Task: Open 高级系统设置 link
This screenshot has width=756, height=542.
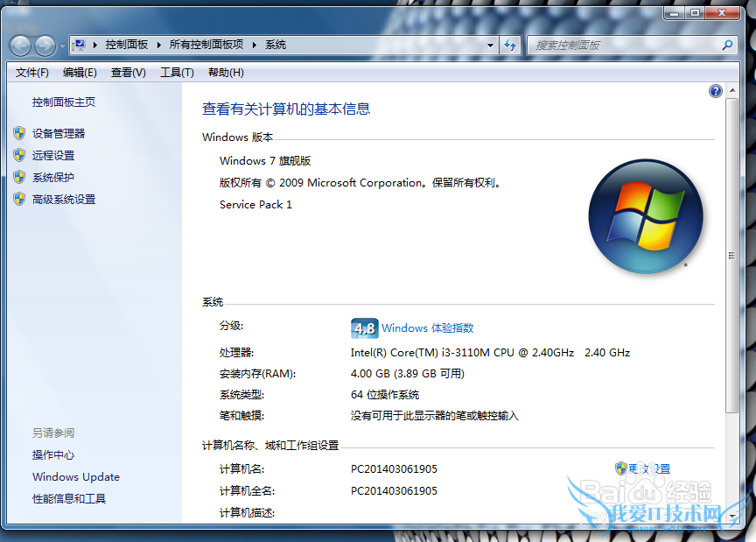Action: tap(64, 200)
